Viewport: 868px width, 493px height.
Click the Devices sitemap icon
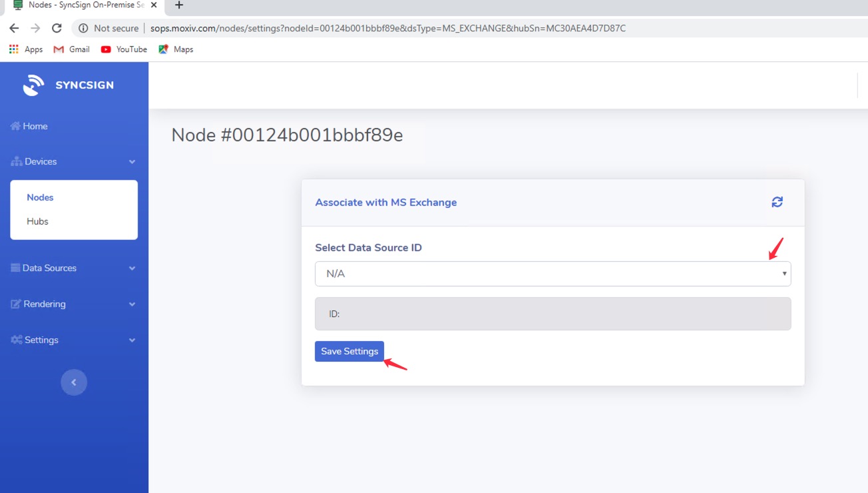[x=17, y=162]
